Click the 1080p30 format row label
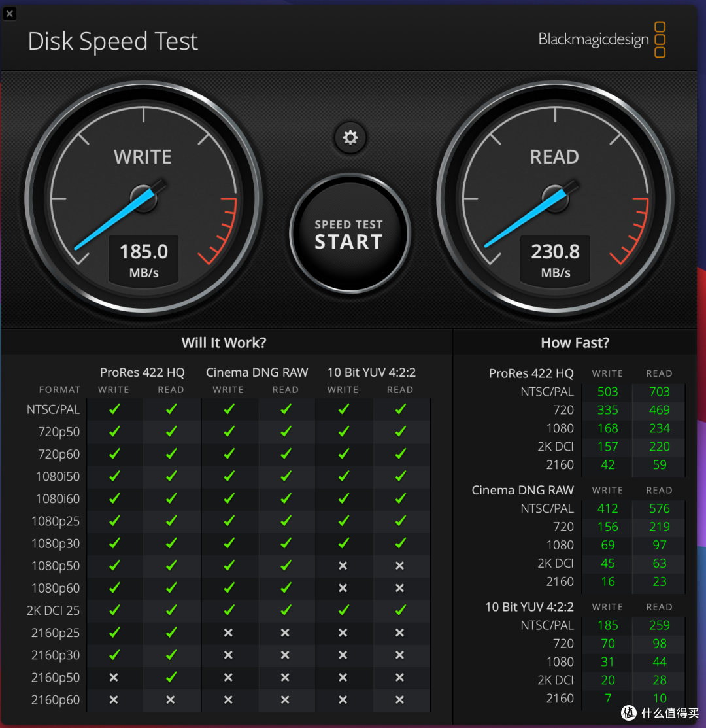 pos(56,543)
